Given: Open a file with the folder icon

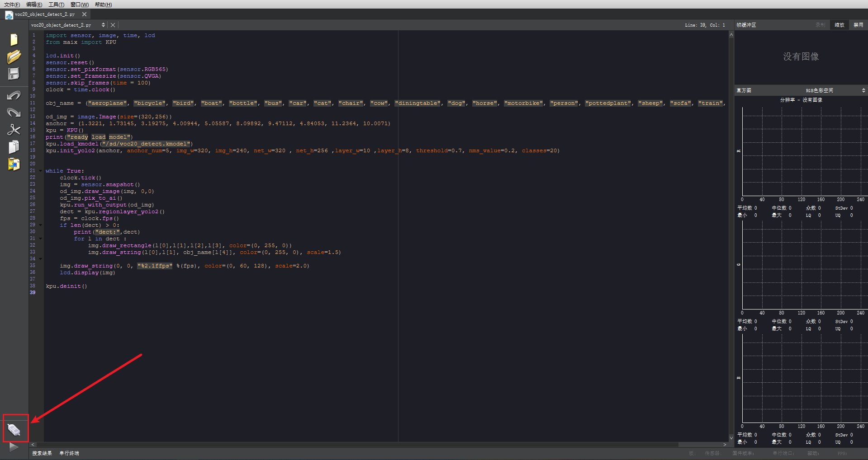Looking at the screenshot, I should [14, 57].
